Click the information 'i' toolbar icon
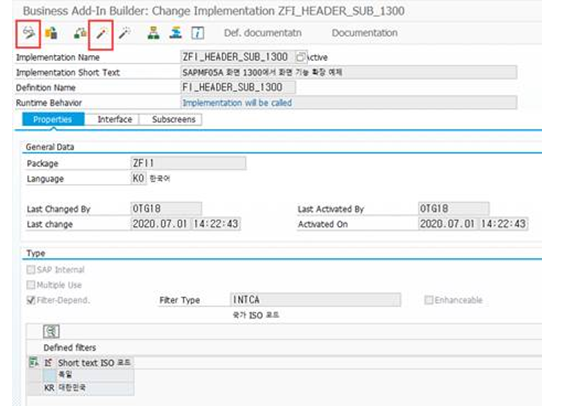The height and width of the screenshot is (407, 578). pyautogui.click(x=198, y=33)
